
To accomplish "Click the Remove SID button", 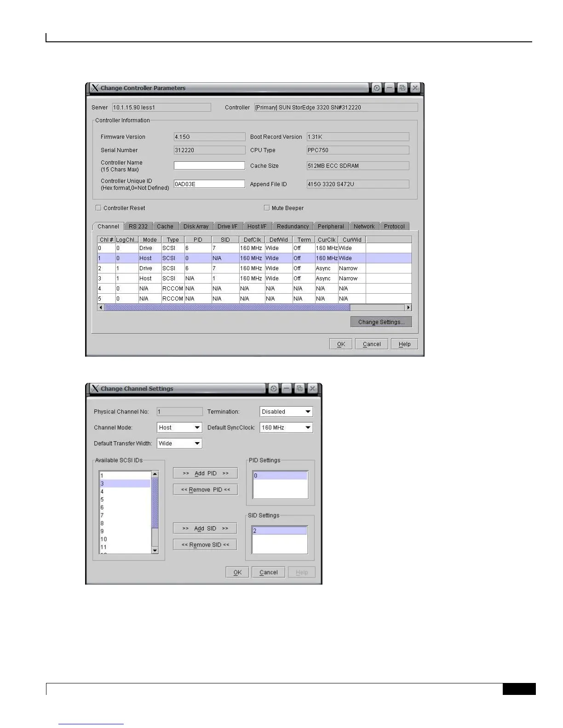I will [x=205, y=545].
